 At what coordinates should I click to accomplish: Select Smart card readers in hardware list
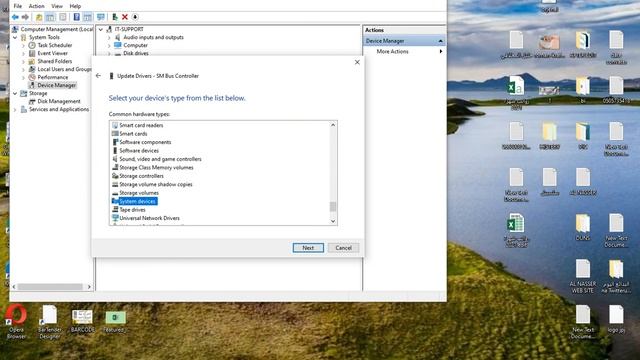pyautogui.click(x=141, y=125)
